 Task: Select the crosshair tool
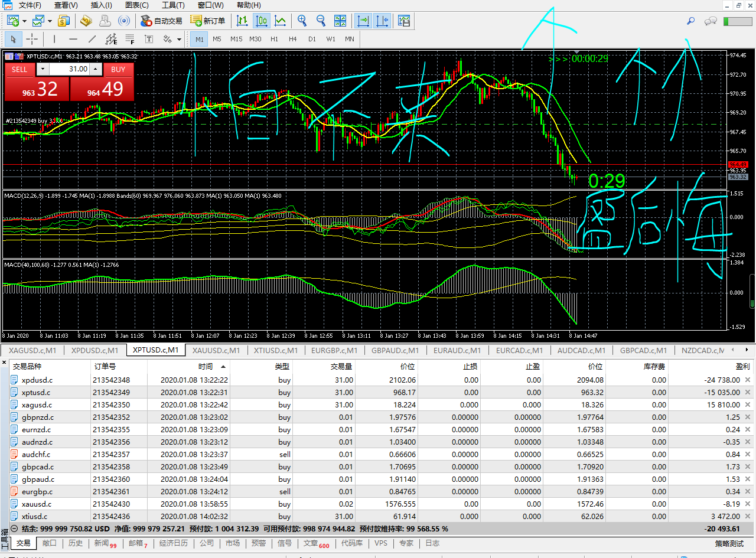click(32, 40)
